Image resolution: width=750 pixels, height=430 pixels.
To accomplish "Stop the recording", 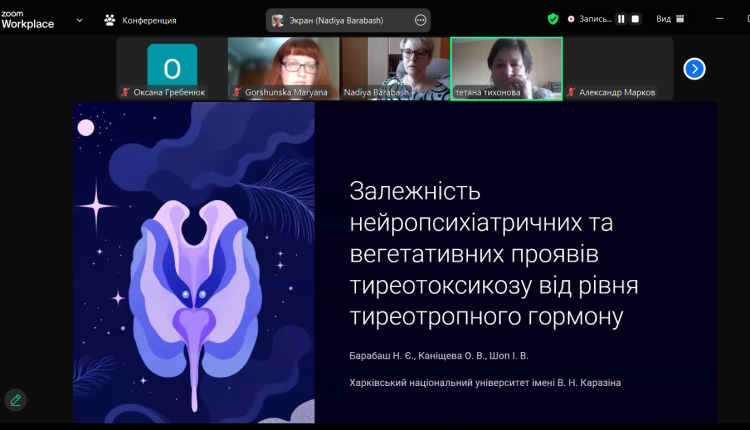I will pyautogui.click(x=635, y=18).
